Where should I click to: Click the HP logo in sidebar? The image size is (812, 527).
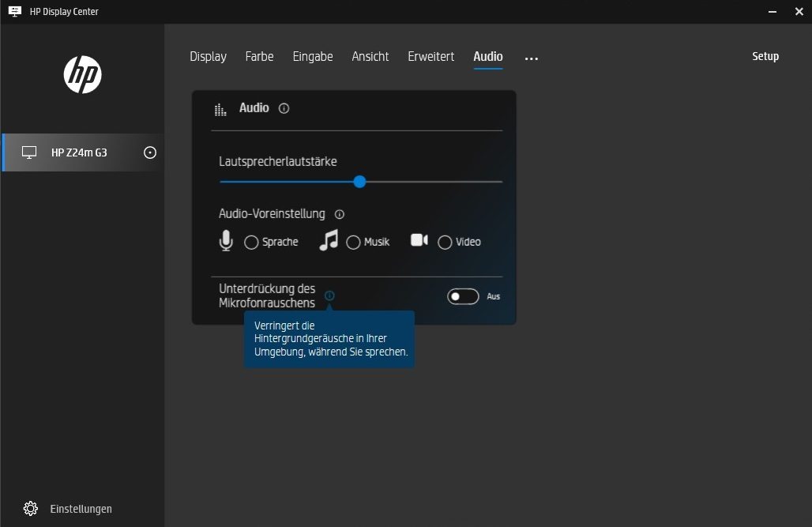[x=82, y=75]
